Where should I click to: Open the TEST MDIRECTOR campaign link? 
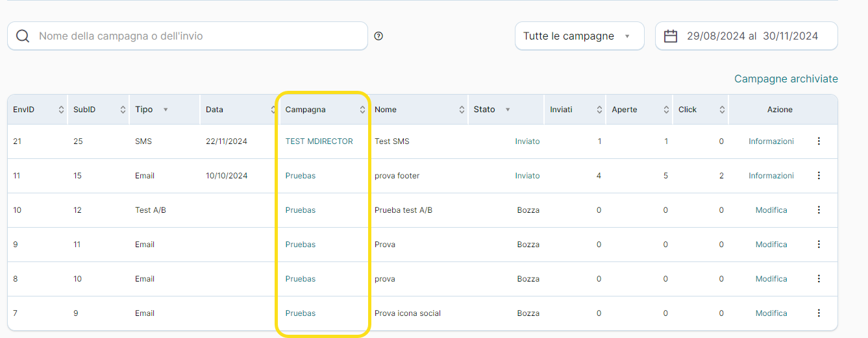319,141
